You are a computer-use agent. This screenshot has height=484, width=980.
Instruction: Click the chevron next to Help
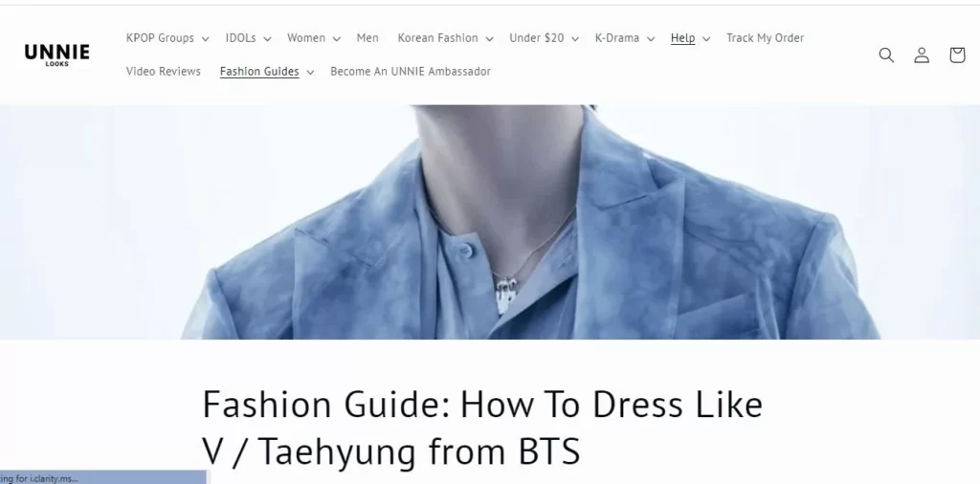pyautogui.click(x=706, y=38)
